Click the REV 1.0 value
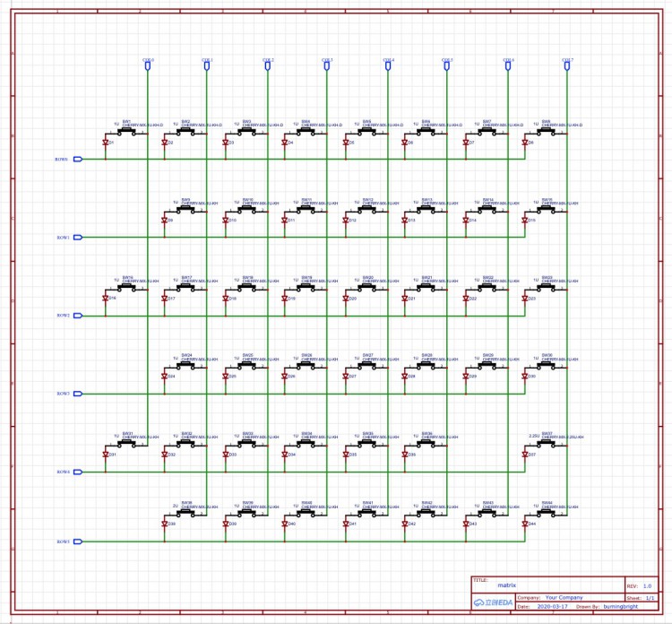Image resolution: width=672 pixels, height=624 pixels. click(647, 585)
